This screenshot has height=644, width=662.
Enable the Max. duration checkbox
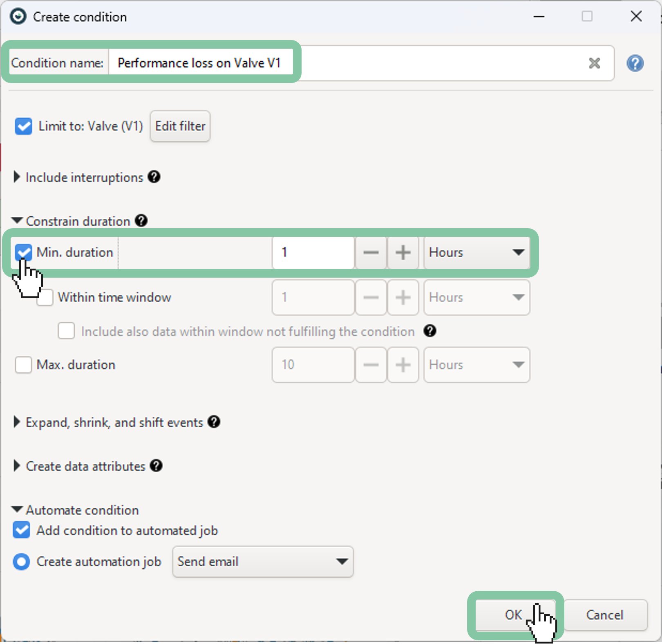point(23,365)
